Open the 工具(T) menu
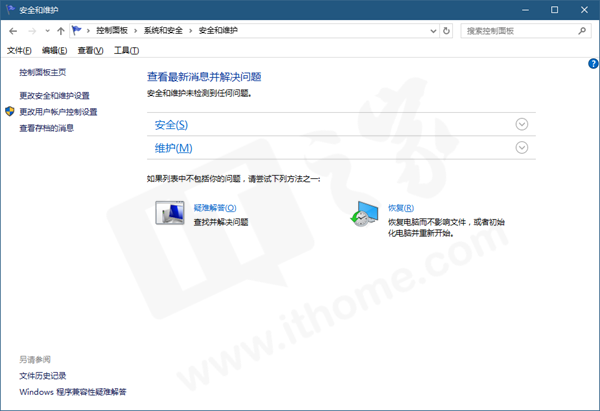This screenshot has height=411, width=600. click(126, 50)
